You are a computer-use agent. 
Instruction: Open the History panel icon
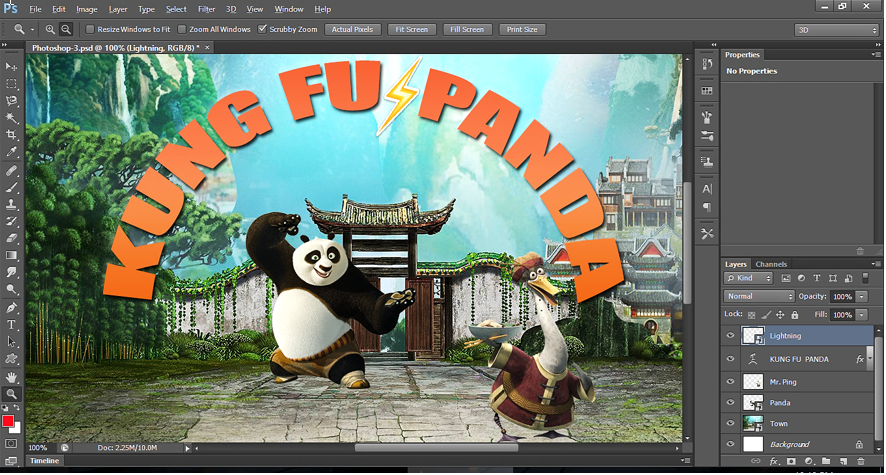pyautogui.click(x=707, y=64)
